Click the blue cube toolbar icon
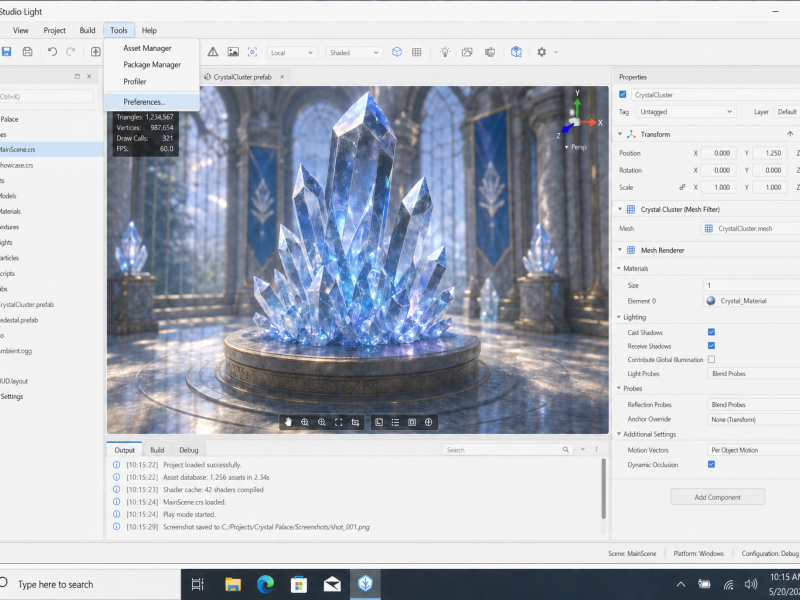Screen dimensions: 800x600 pos(396,52)
